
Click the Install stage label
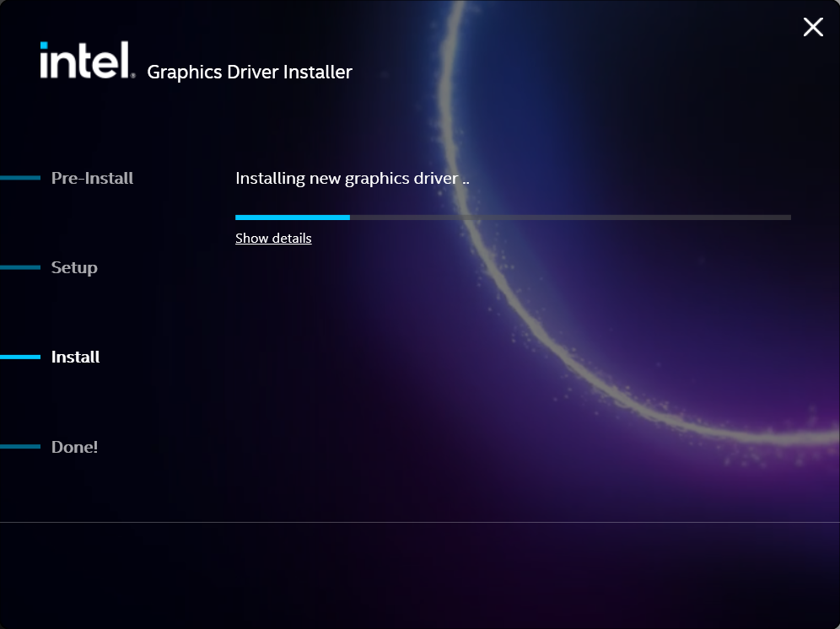[x=75, y=357]
